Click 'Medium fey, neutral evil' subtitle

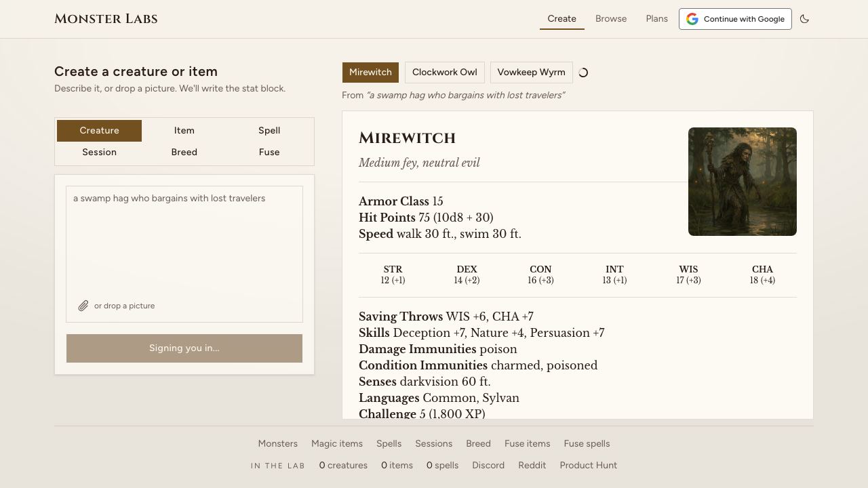(x=419, y=163)
